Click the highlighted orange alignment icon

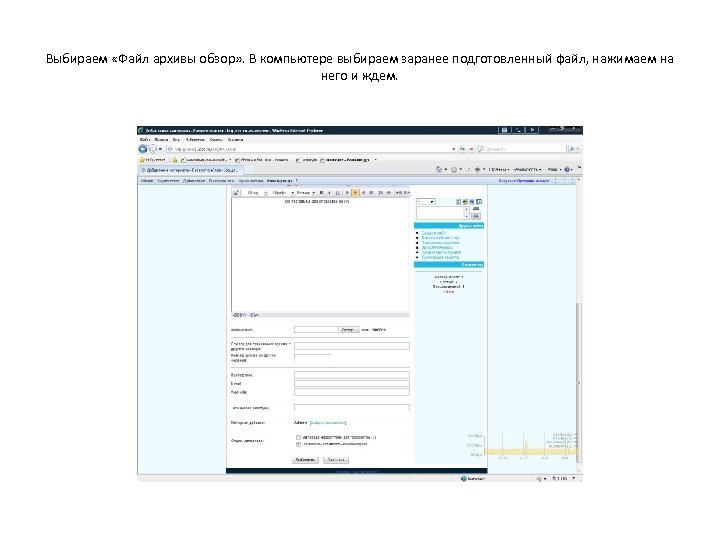click(355, 193)
